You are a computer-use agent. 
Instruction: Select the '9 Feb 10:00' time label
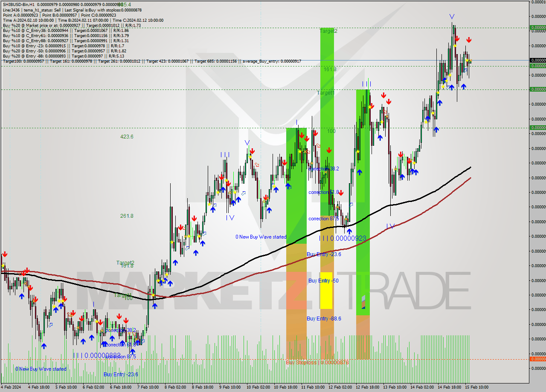pyautogui.click(x=230, y=387)
